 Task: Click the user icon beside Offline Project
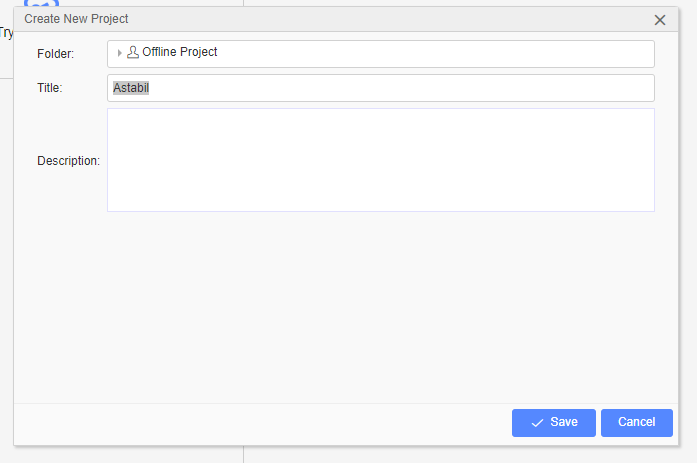tap(132, 52)
